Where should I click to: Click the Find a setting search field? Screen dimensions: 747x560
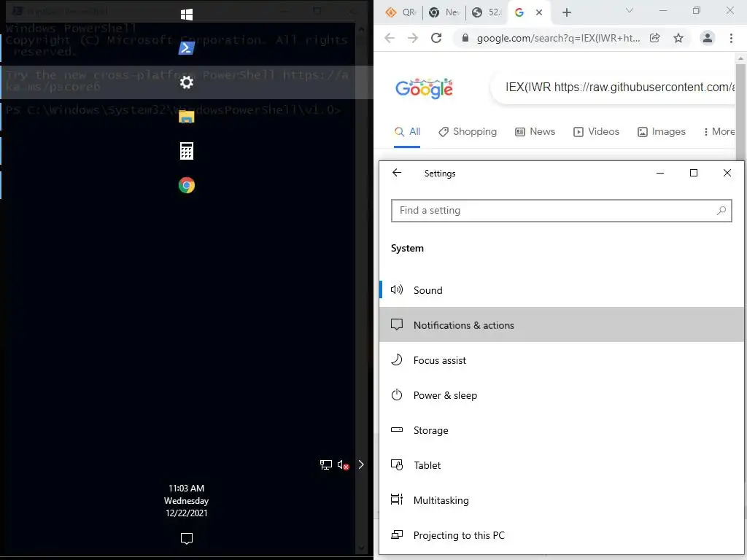pos(561,211)
